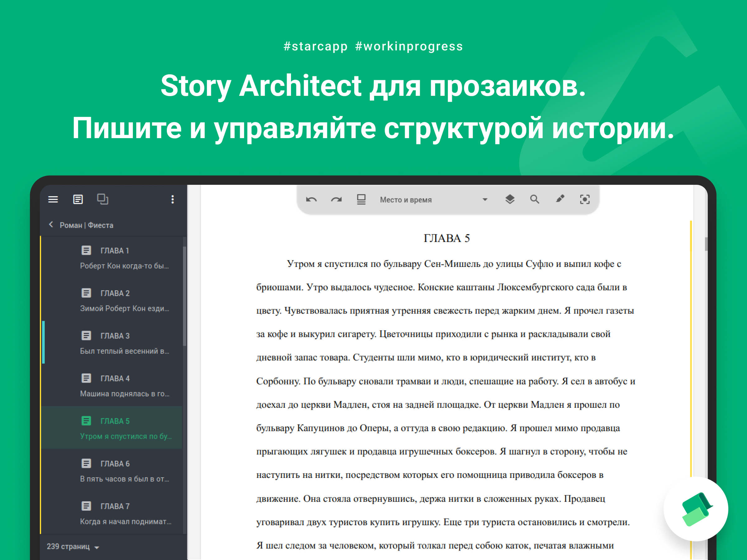Select ГЛАВА 7 in the navigator
Screen dimensions: 747x560
tap(111, 513)
